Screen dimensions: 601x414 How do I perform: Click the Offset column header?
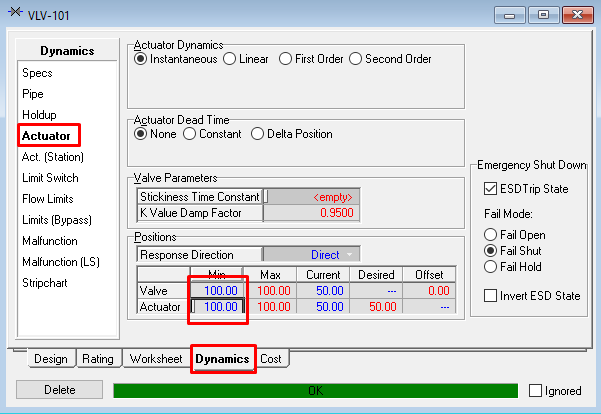coord(429,275)
